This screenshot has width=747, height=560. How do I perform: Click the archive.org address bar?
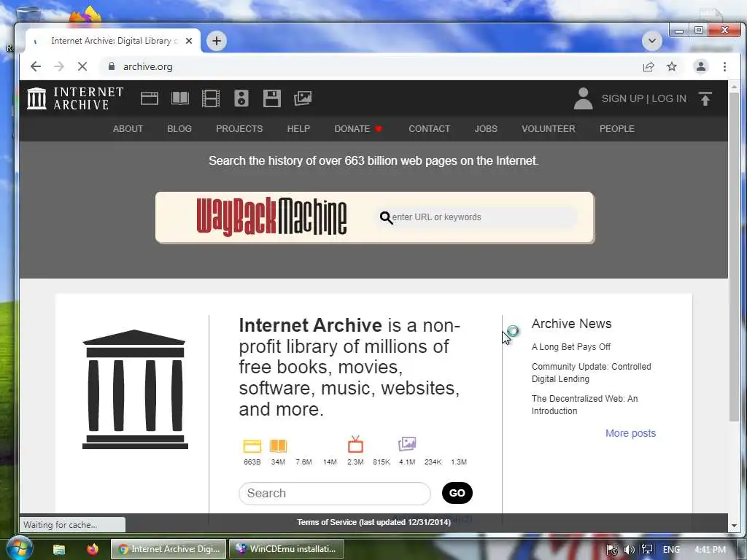click(371, 66)
